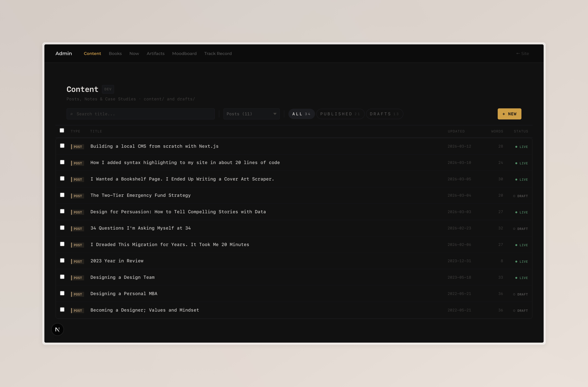The height and width of the screenshot is (387, 588).
Task: Select the checkbox for Designing a Personal MBA
Action: [x=62, y=293]
